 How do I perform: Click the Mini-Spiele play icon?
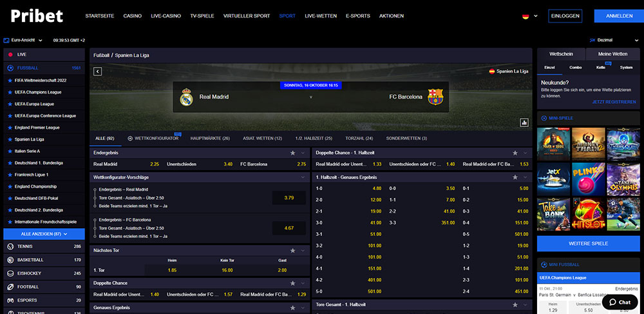click(x=544, y=118)
